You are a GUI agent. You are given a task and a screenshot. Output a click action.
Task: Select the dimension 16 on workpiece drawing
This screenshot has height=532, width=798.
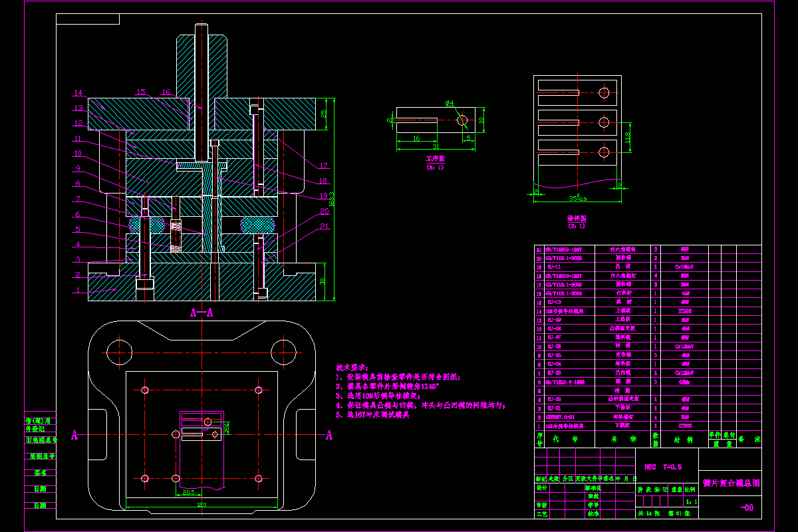[415, 138]
